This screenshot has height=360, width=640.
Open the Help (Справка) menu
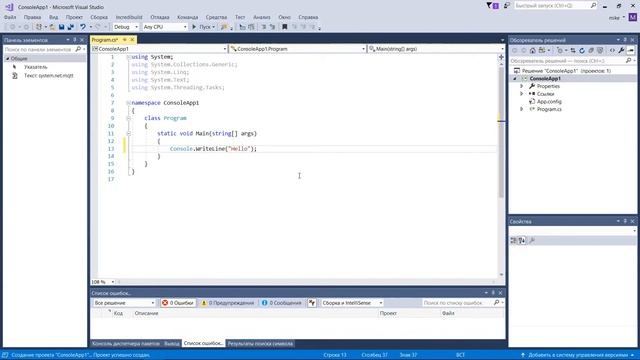pos(308,17)
